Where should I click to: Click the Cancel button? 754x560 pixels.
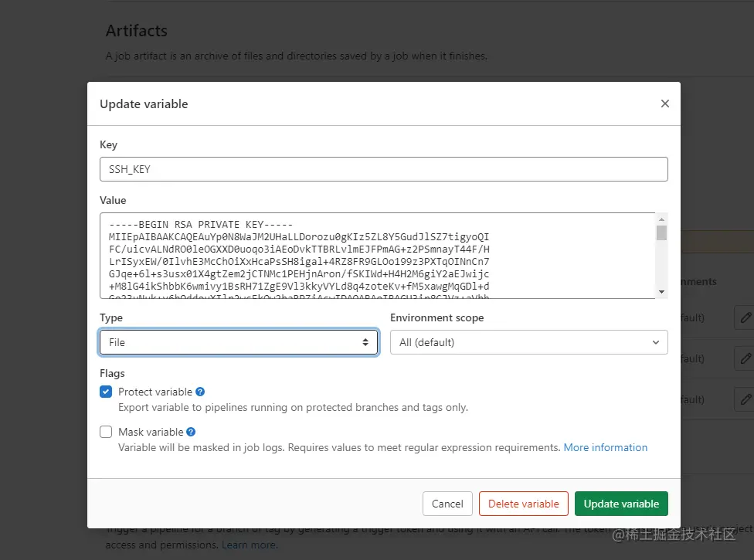coord(447,504)
